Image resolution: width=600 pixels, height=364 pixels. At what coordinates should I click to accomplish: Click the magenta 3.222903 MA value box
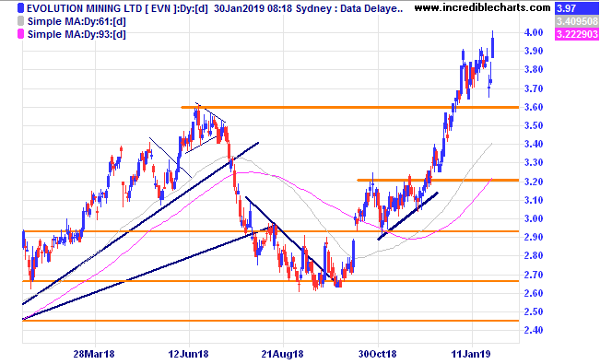point(576,34)
